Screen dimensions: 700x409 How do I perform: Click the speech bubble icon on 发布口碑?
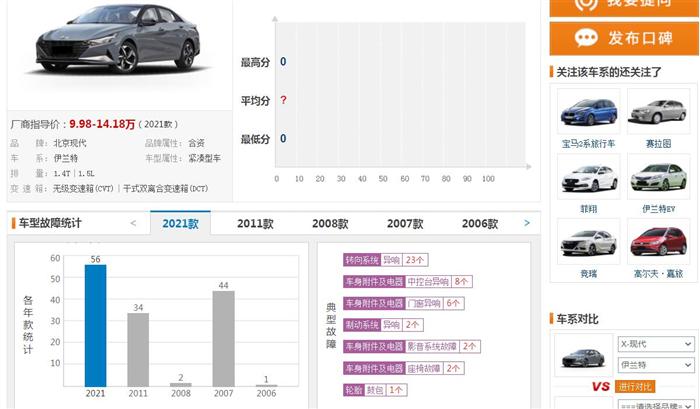click(586, 38)
